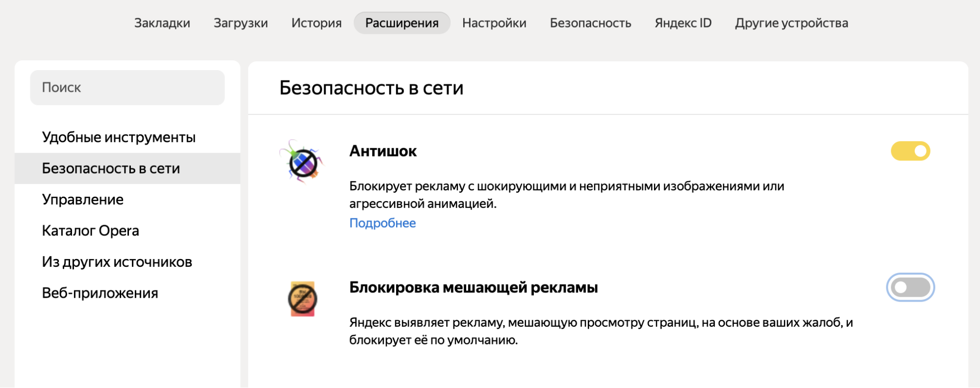
Task: Click the Антишок bug icon
Action: coord(302,162)
